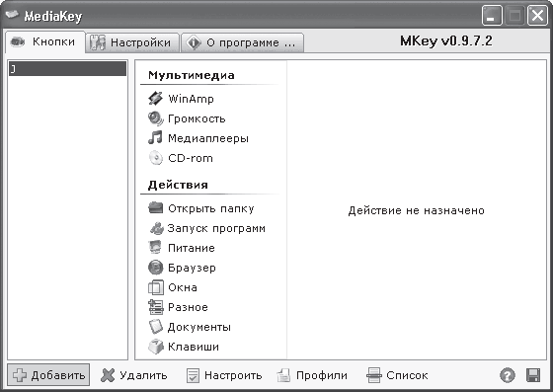
Task: Click the help question mark icon
Action: [508, 375]
